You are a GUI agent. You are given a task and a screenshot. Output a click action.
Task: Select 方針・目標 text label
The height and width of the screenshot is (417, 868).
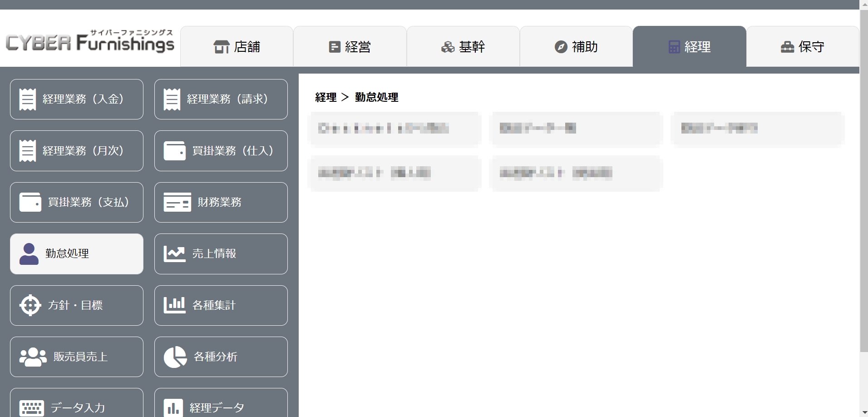75,305
